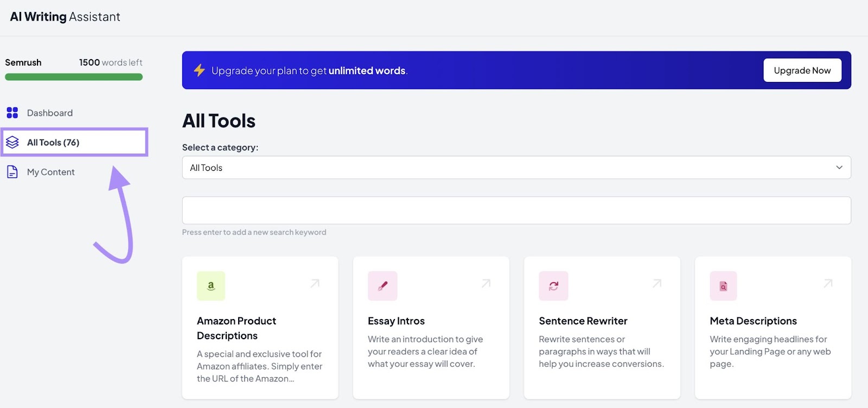Switch to the Dashboard section
Image resolution: width=868 pixels, height=408 pixels.
pyautogui.click(x=49, y=113)
